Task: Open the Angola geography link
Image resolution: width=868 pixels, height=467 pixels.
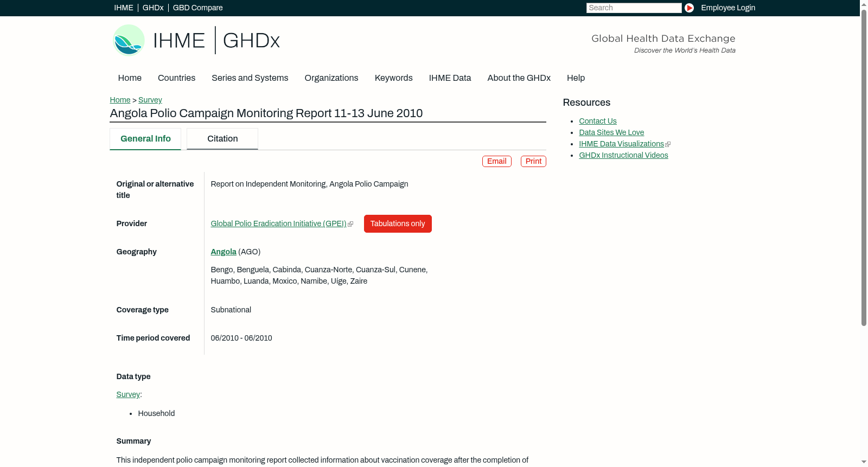Action: [x=224, y=252]
